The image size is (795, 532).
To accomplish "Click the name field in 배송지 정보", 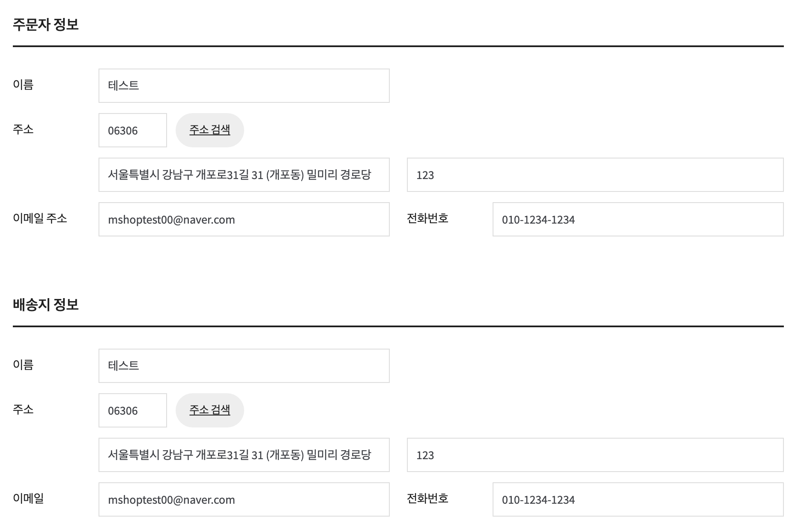I will click(x=244, y=366).
